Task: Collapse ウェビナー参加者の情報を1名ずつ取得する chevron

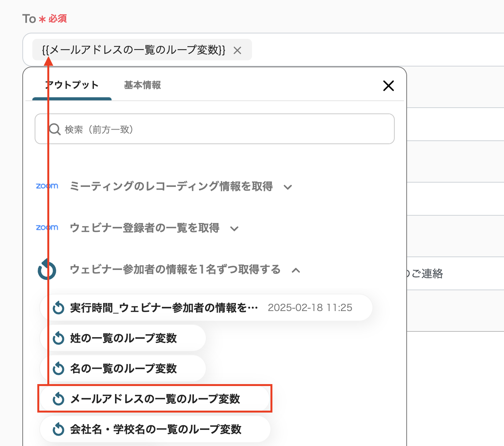Action: point(296,270)
